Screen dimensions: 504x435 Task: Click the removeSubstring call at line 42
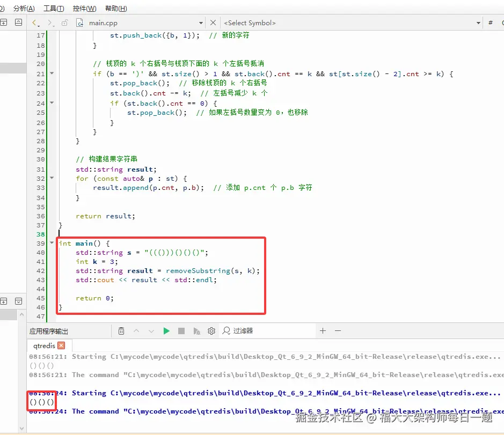[x=213, y=271]
